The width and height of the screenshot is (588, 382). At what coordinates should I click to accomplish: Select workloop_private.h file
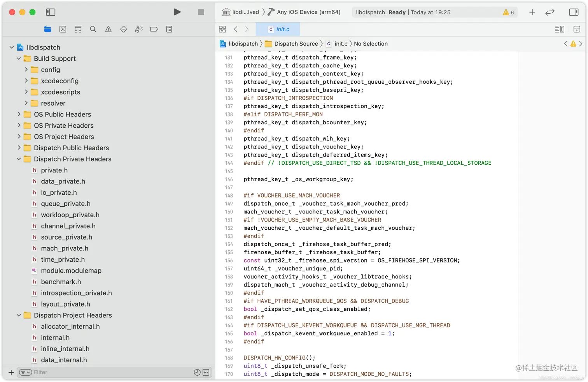click(70, 215)
